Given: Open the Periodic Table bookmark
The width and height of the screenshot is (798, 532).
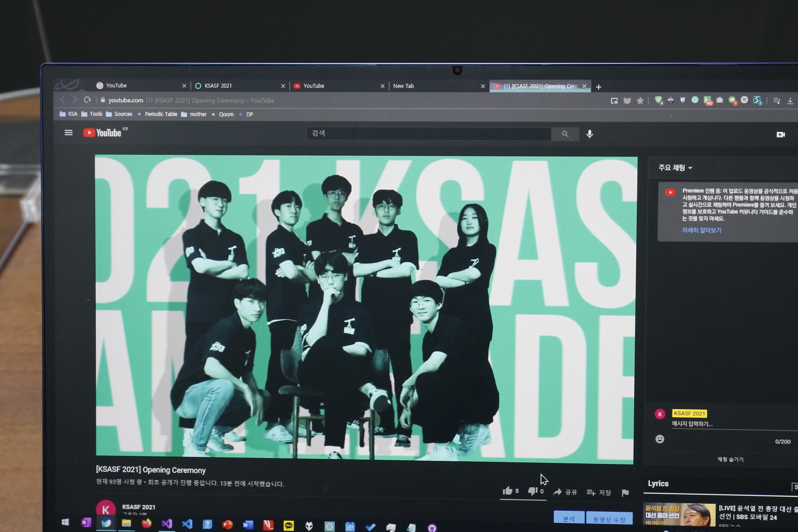Looking at the screenshot, I should pyautogui.click(x=157, y=114).
